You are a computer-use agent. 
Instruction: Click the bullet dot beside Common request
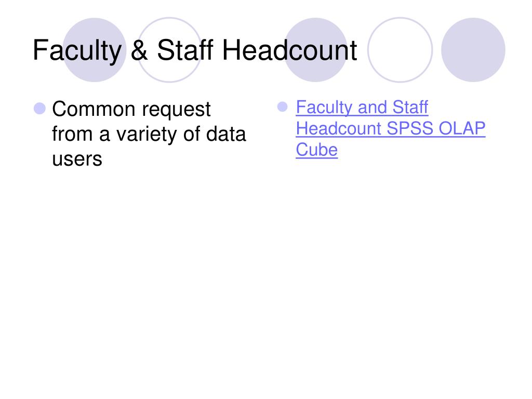(39, 109)
